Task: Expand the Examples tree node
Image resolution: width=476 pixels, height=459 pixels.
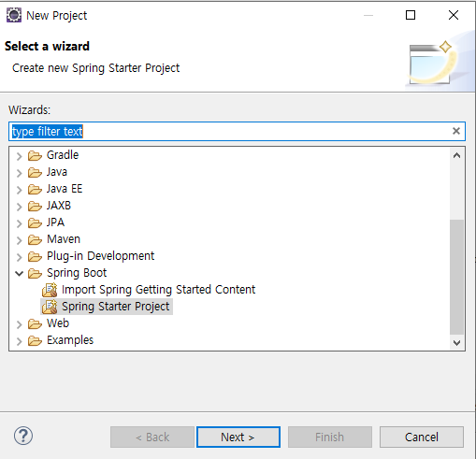Action: pyautogui.click(x=20, y=341)
